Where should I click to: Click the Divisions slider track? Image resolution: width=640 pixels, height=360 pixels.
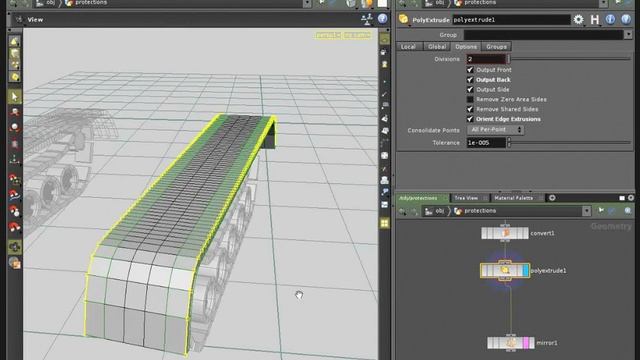click(571, 59)
